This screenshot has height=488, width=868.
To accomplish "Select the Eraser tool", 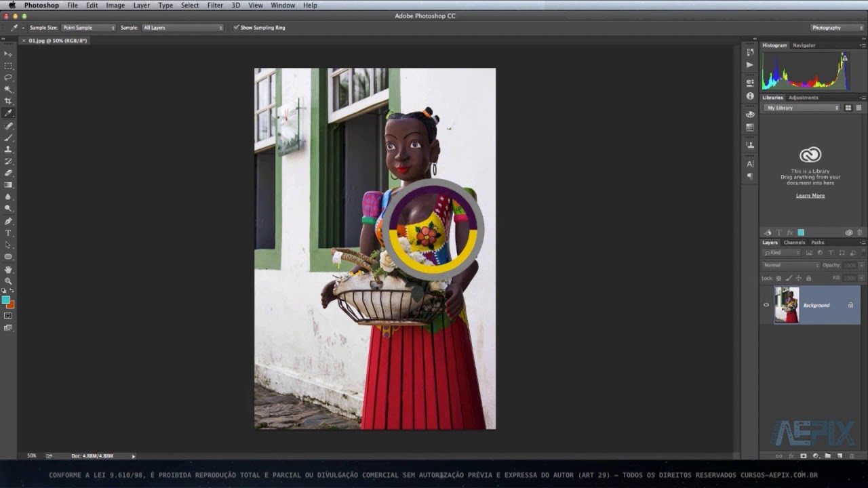I will (x=8, y=173).
